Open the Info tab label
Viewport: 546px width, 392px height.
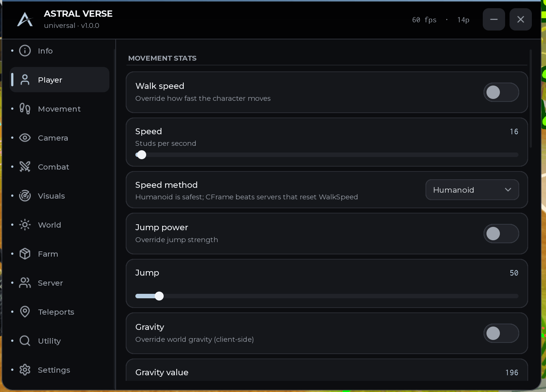45,51
